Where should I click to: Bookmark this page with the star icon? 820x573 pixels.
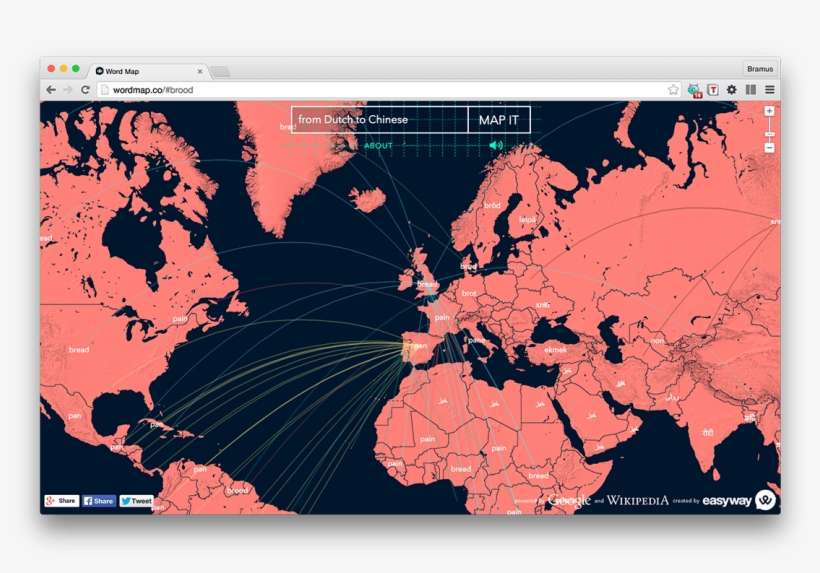click(x=673, y=90)
